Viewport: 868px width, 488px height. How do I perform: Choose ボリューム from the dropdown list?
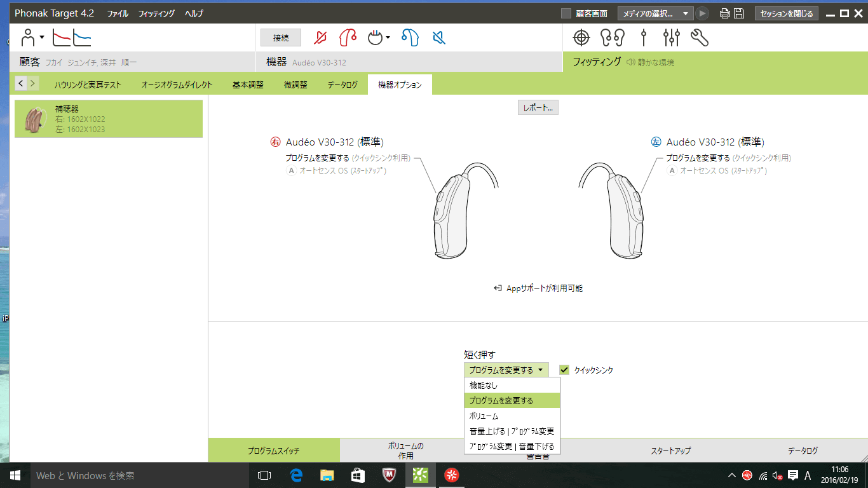tap(512, 416)
